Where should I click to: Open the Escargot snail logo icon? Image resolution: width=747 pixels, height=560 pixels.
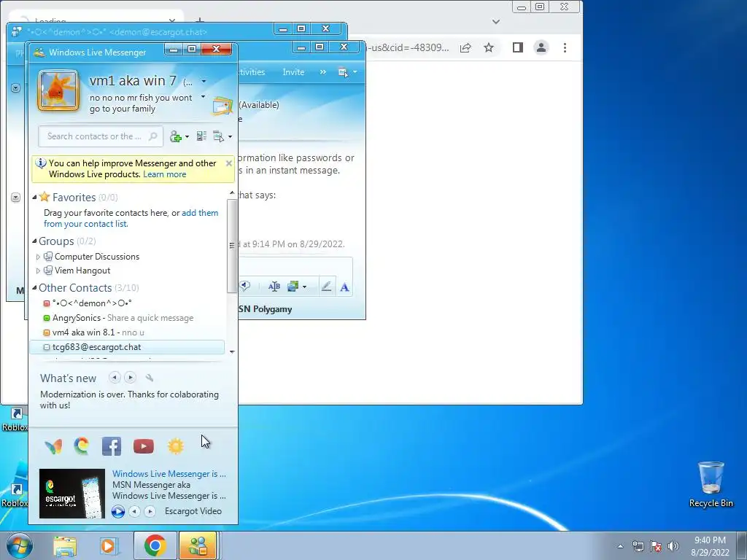82,446
